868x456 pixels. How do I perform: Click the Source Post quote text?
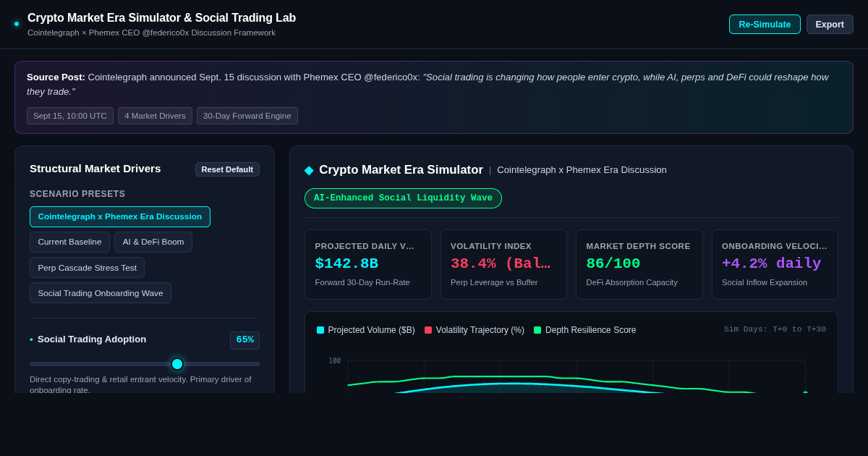point(427,84)
